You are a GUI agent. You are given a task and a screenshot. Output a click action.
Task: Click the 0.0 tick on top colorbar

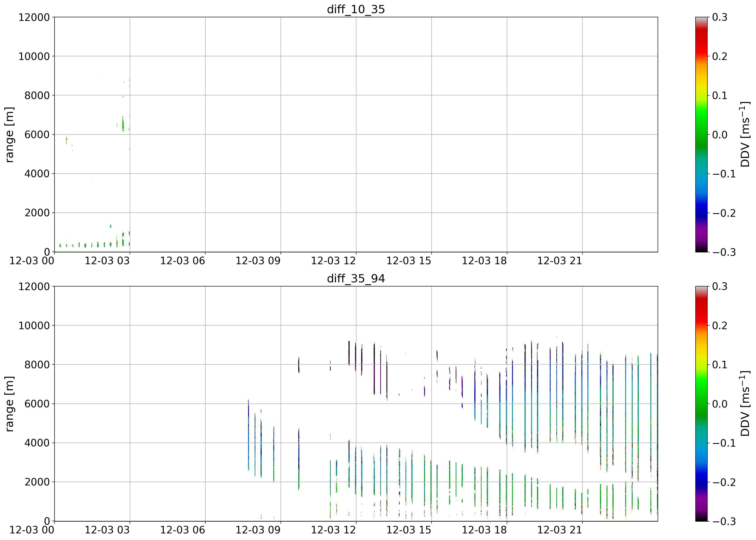coord(720,135)
